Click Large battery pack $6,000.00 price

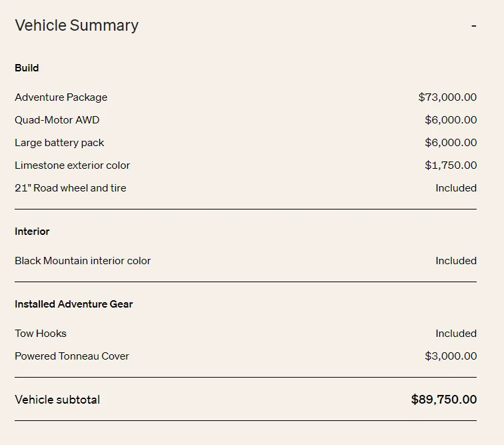pyautogui.click(x=451, y=143)
